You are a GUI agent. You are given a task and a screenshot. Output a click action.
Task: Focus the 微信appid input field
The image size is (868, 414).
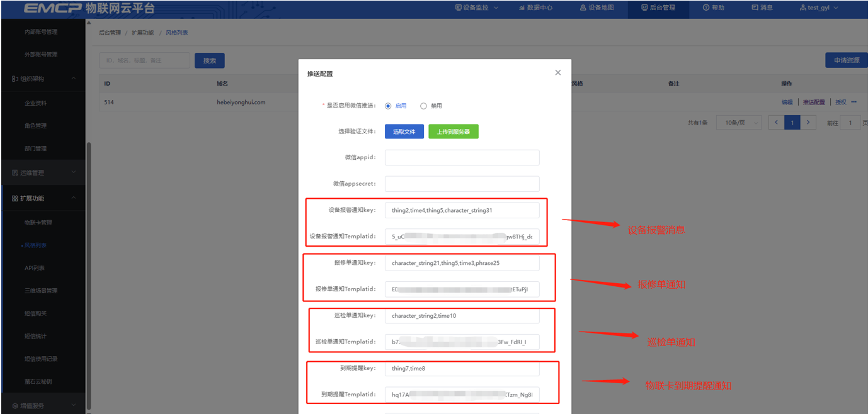coord(462,157)
